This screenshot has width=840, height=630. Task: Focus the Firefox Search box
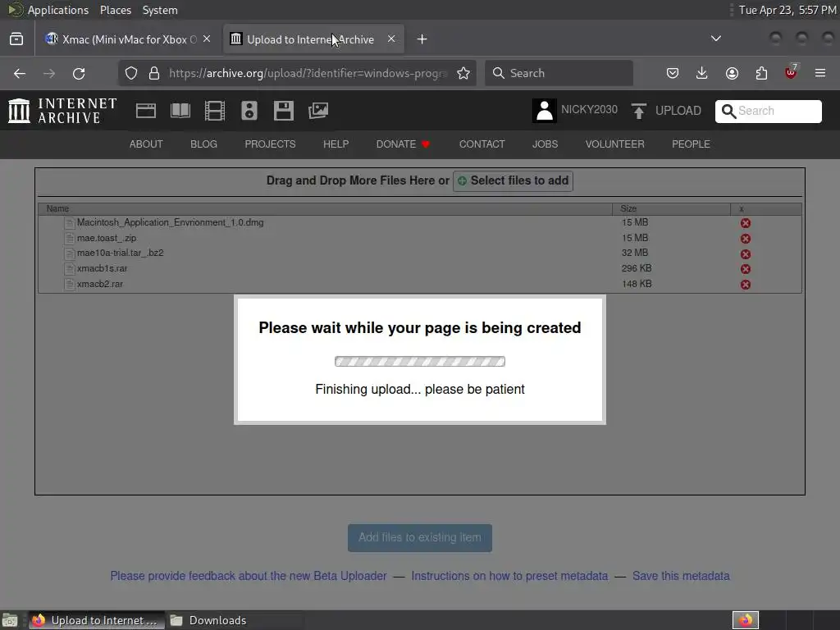pos(559,73)
